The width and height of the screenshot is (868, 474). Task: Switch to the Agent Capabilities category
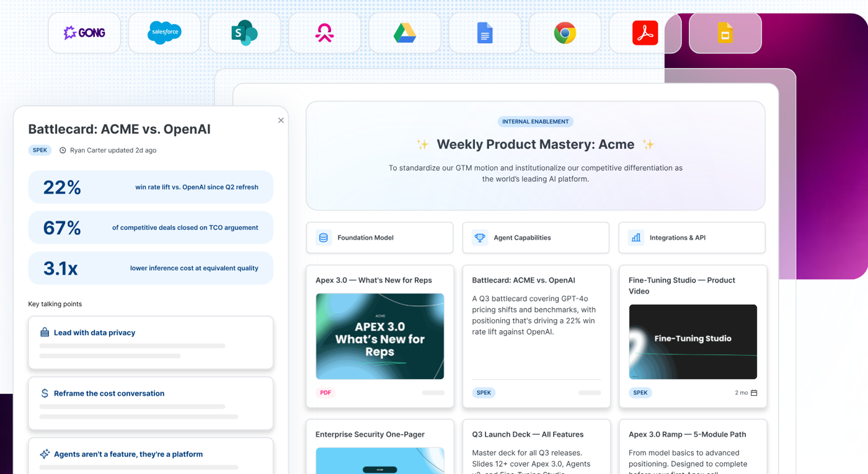click(536, 238)
